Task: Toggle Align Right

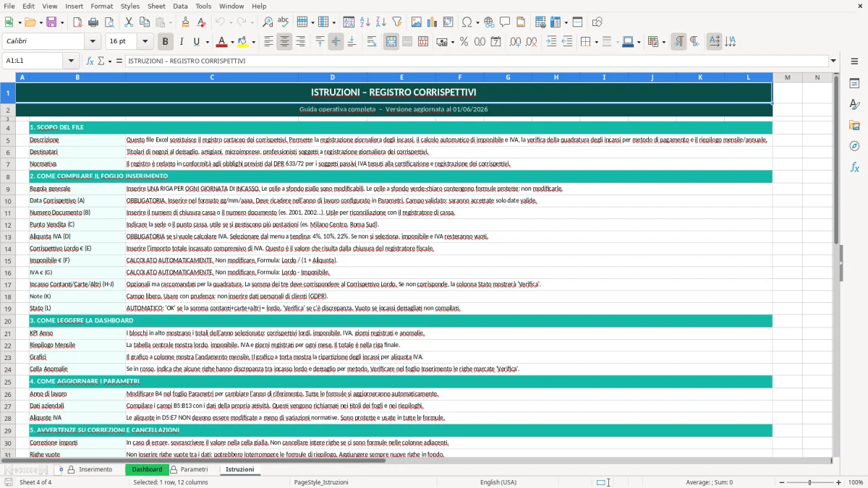Action: point(300,42)
